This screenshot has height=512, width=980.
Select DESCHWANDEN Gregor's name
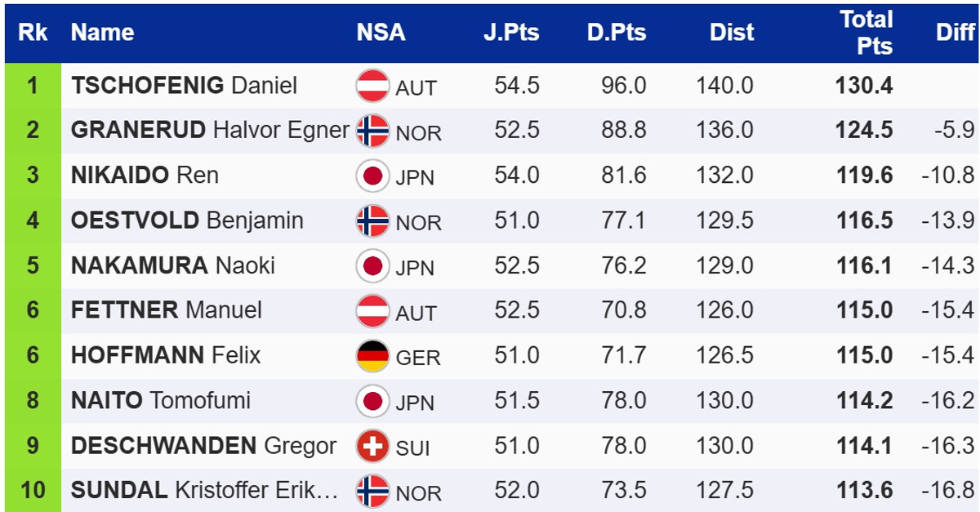coord(203,447)
